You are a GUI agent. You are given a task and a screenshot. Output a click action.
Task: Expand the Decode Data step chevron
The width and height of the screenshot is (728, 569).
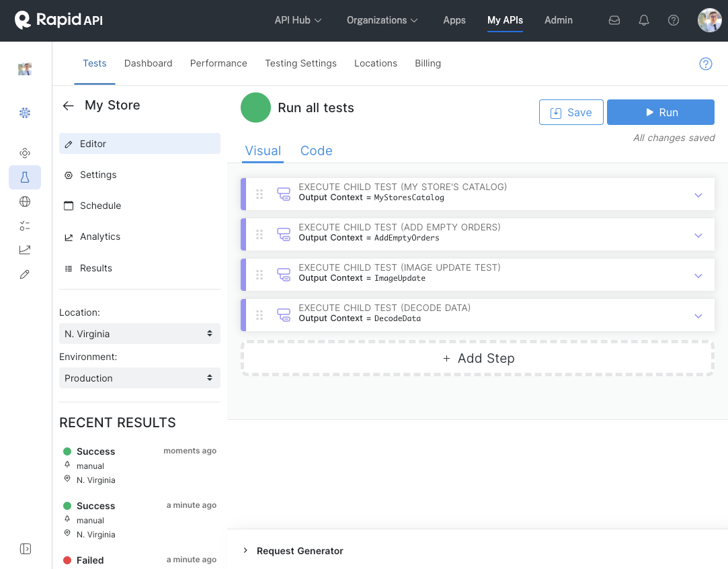698,316
